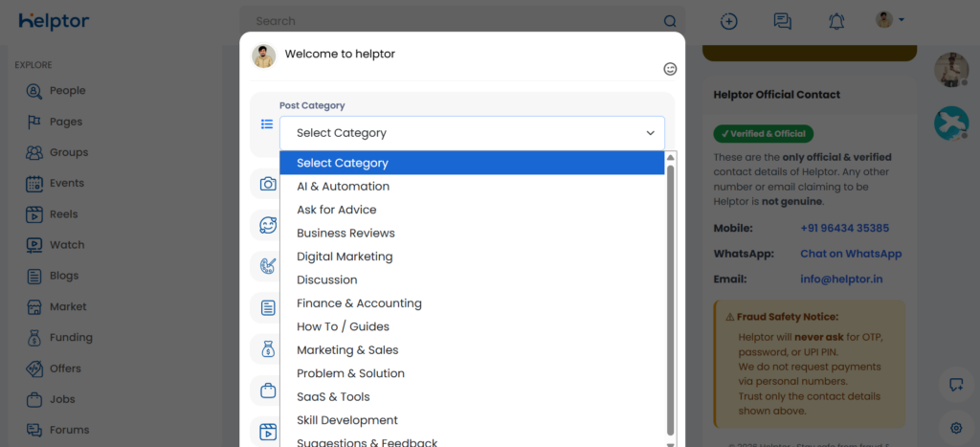Choose AI & Automation from category list
The width and height of the screenshot is (980, 447).
tap(343, 187)
